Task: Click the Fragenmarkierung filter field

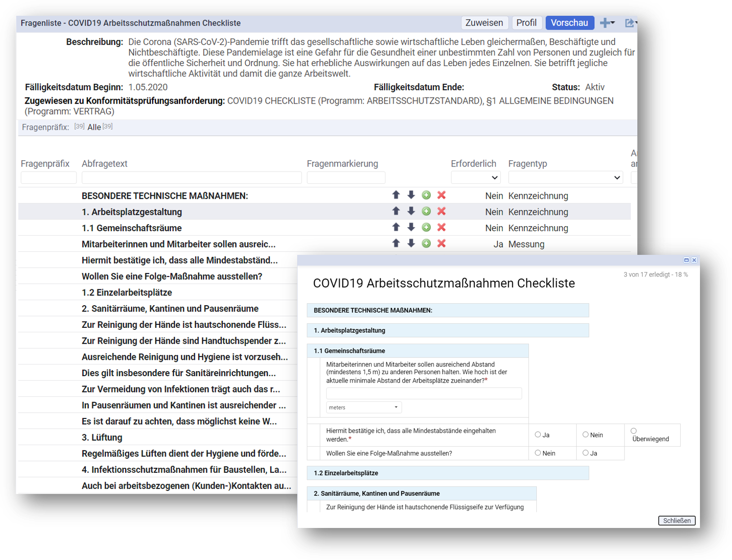Action: click(x=346, y=177)
